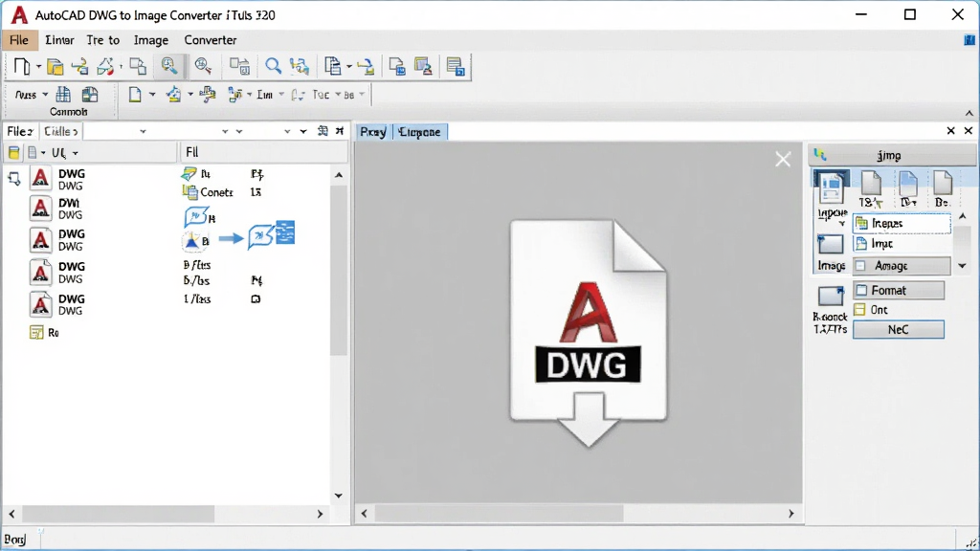Select the file row with DWS subtitle

[56, 273]
